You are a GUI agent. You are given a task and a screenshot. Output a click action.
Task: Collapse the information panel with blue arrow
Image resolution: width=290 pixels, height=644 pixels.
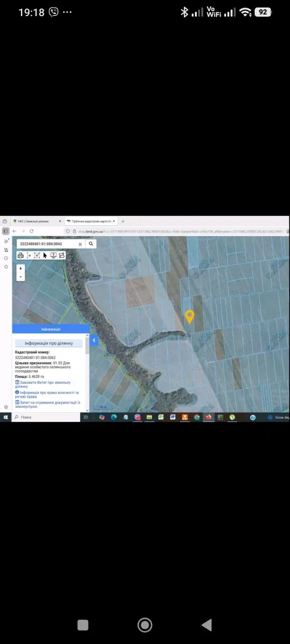pos(94,340)
